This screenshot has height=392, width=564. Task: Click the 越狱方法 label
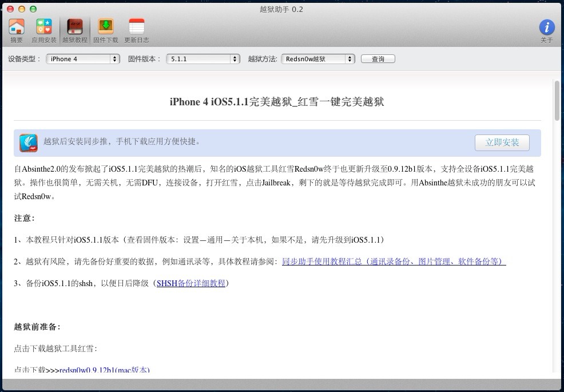click(x=263, y=59)
